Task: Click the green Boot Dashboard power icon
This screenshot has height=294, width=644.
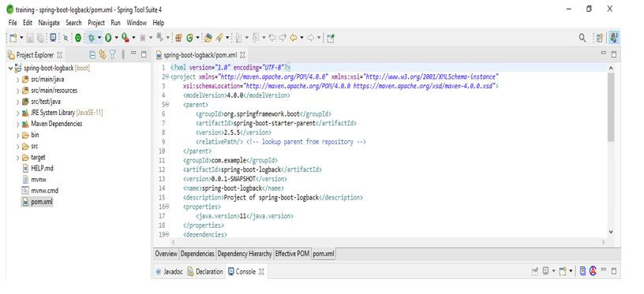Action: coord(78,38)
